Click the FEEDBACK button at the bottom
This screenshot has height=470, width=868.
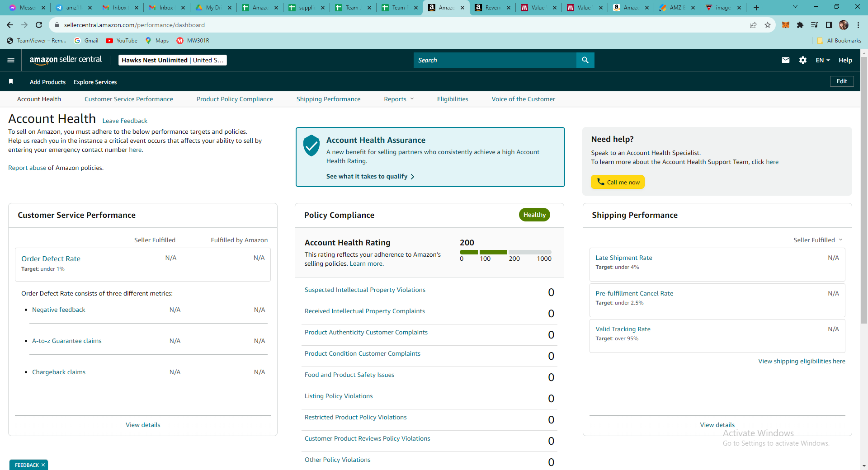pyautogui.click(x=27, y=465)
